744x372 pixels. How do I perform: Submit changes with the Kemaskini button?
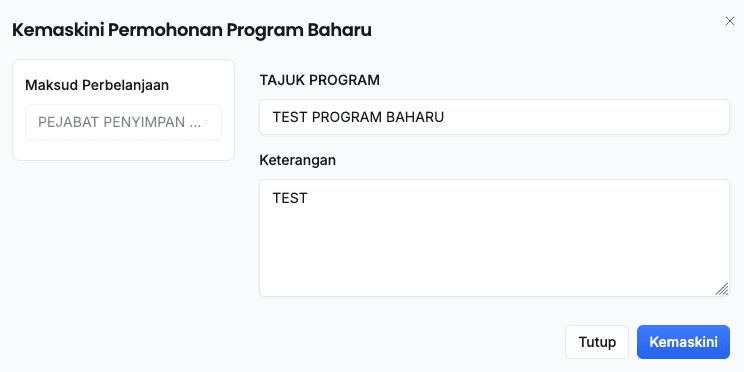[x=683, y=342]
